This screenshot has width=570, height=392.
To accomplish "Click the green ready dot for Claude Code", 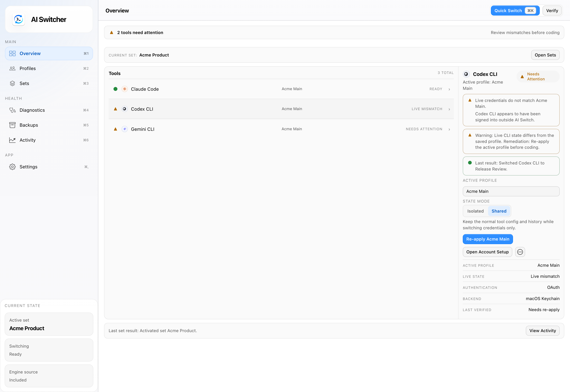I will click(x=115, y=89).
